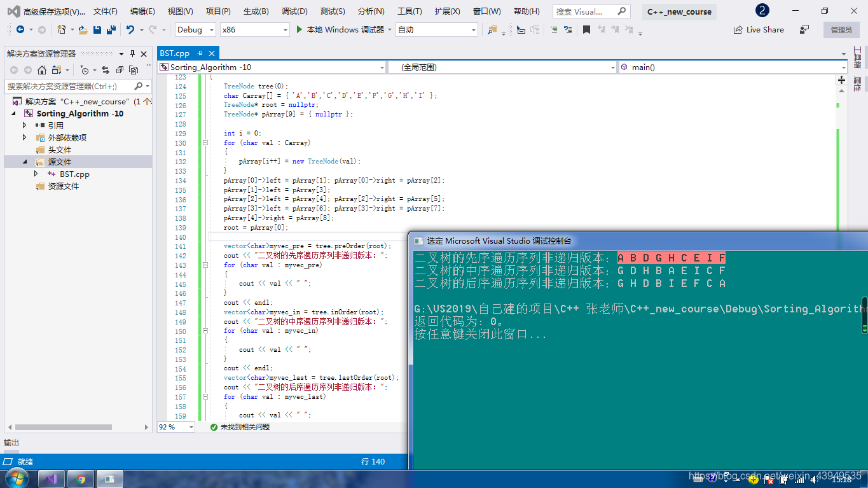Image resolution: width=868 pixels, height=488 pixels.
Task: Expand the 外部依赖项 node
Action: tap(25, 137)
